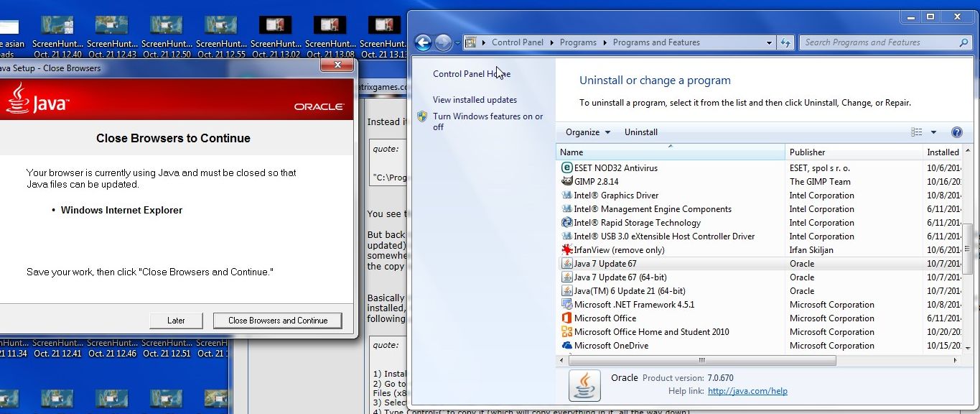The width and height of the screenshot is (980, 414).
Task: Click the Change your view icon
Action: (x=917, y=132)
